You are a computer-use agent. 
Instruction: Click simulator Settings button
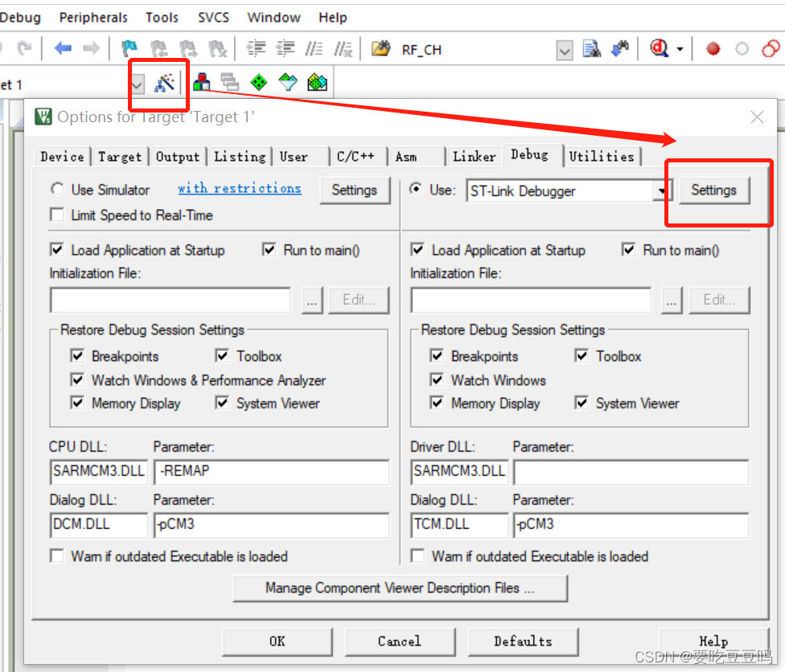(x=355, y=191)
